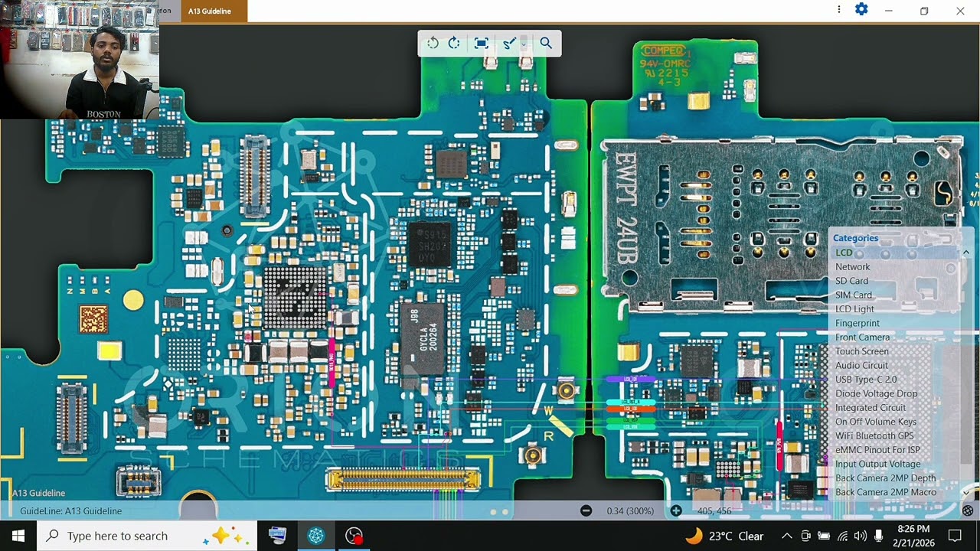Show hidden system tray icons

(x=786, y=536)
